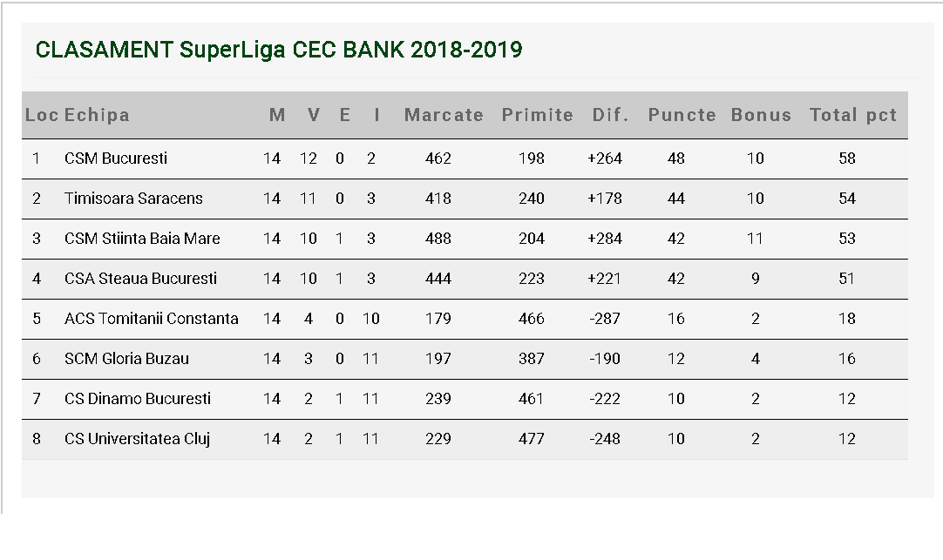Click CSM Stiinta Baia Mare team
Screen dimensions: 943x560
point(142,239)
